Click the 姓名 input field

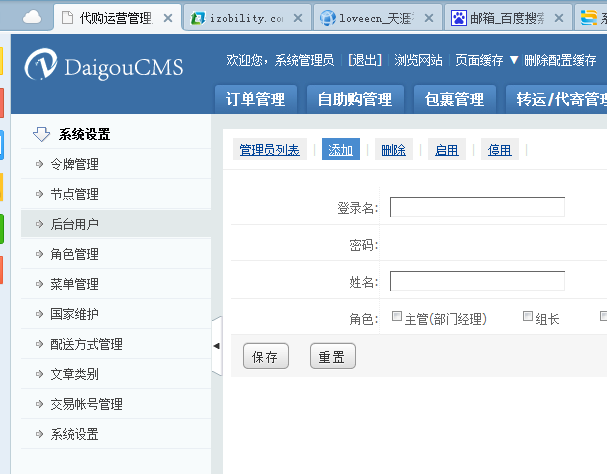point(477,281)
